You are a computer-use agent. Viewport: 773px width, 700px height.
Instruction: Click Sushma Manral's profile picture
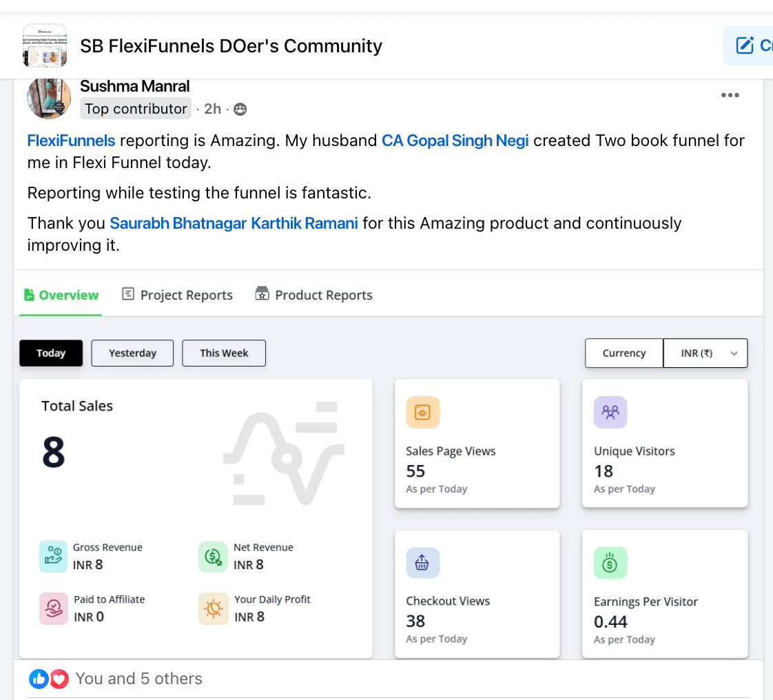pos(48,98)
